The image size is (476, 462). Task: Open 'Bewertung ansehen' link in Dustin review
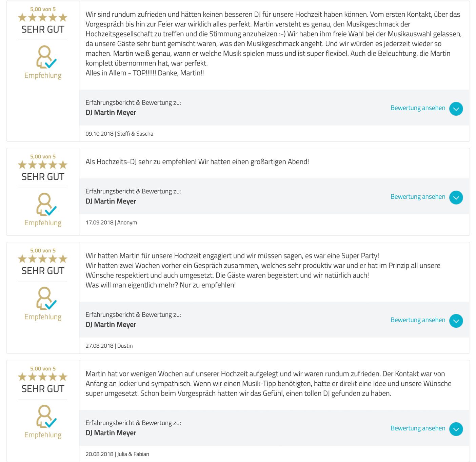418,320
